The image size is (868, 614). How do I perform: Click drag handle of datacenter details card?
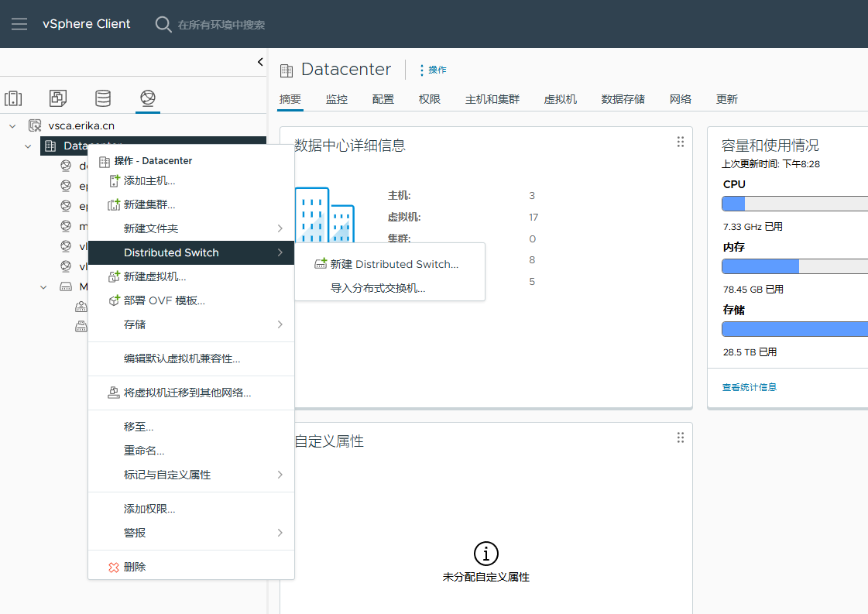[x=681, y=142]
